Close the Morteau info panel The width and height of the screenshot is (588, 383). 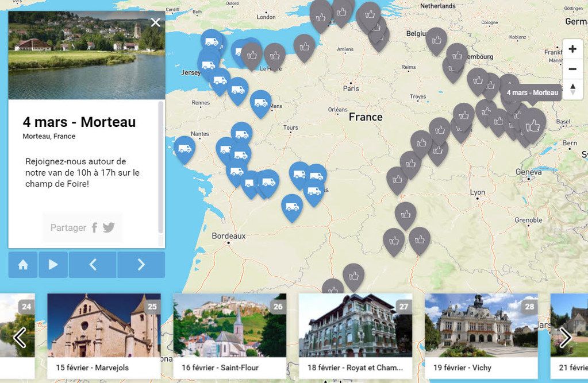tap(155, 22)
